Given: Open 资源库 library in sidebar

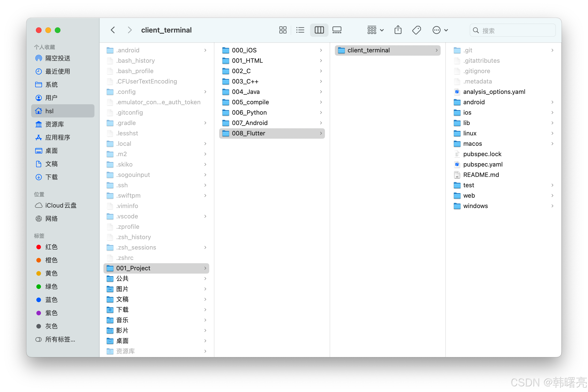Looking at the screenshot, I should click(63, 124).
